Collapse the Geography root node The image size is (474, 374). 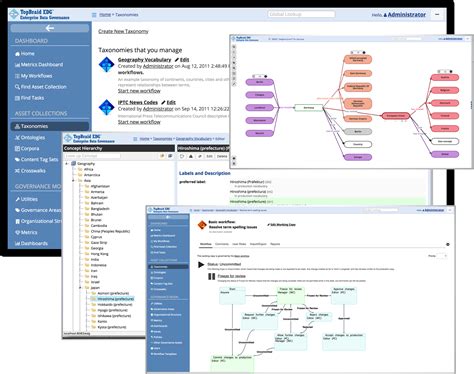pos(67,164)
